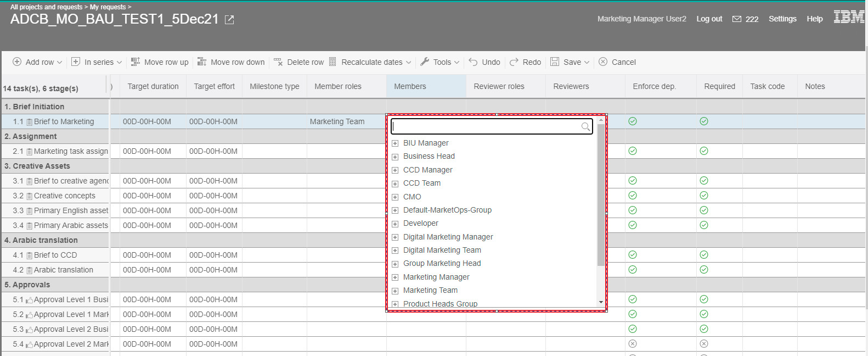Open the Help menu
Image resolution: width=868 pixels, height=356 pixels.
[814, 19]
